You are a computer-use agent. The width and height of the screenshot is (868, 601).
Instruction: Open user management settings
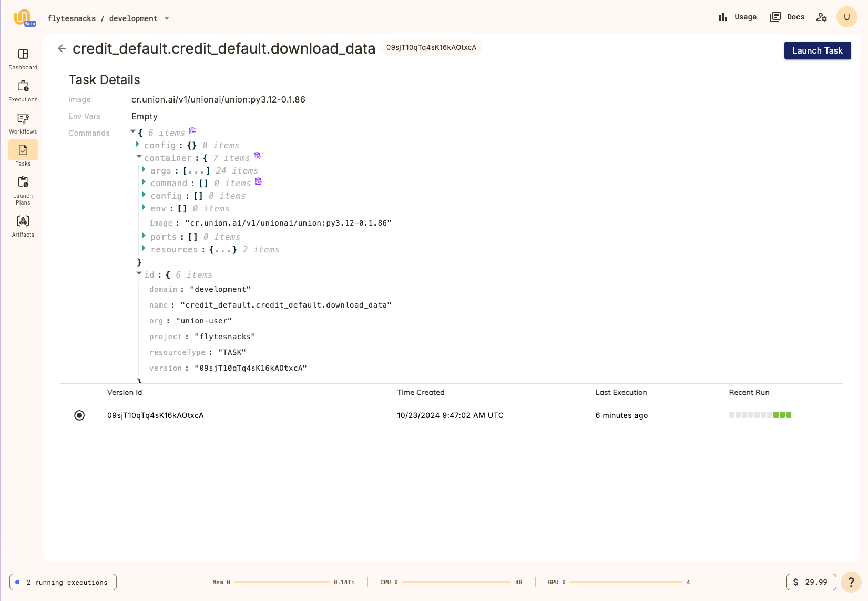click(821, 17)
